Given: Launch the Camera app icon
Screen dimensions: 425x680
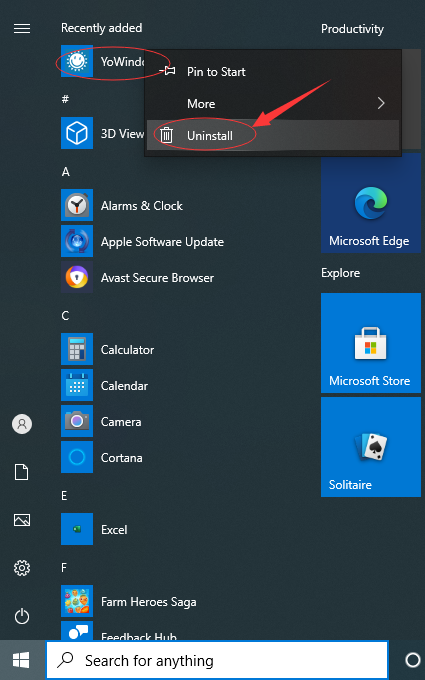Looking at the screenshot, I should click(x=77, y=421).
